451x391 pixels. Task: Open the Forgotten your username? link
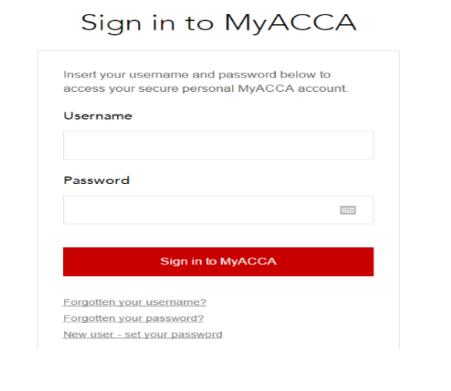135,302
